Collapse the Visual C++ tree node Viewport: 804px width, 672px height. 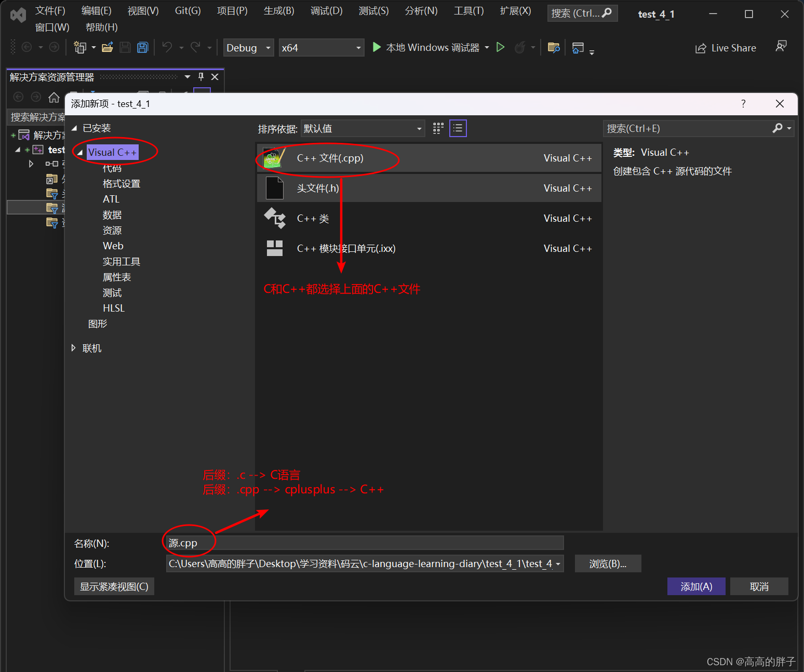coord(80,153)
